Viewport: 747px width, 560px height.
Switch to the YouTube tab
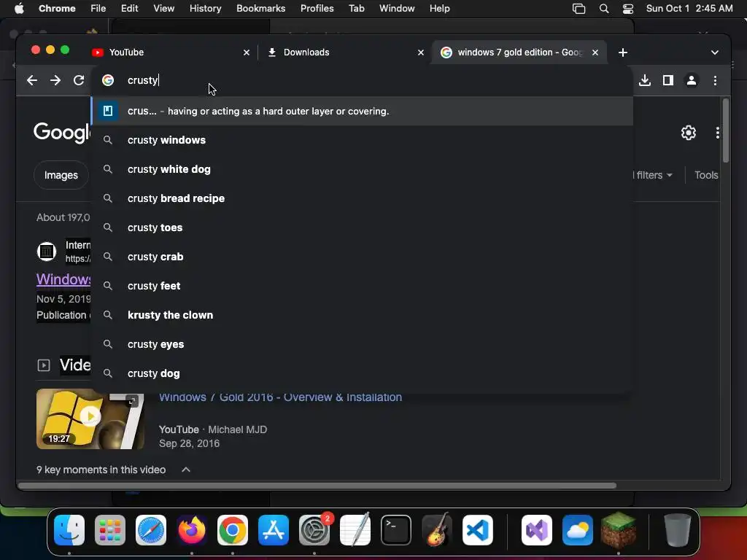[x=171, y=52]
